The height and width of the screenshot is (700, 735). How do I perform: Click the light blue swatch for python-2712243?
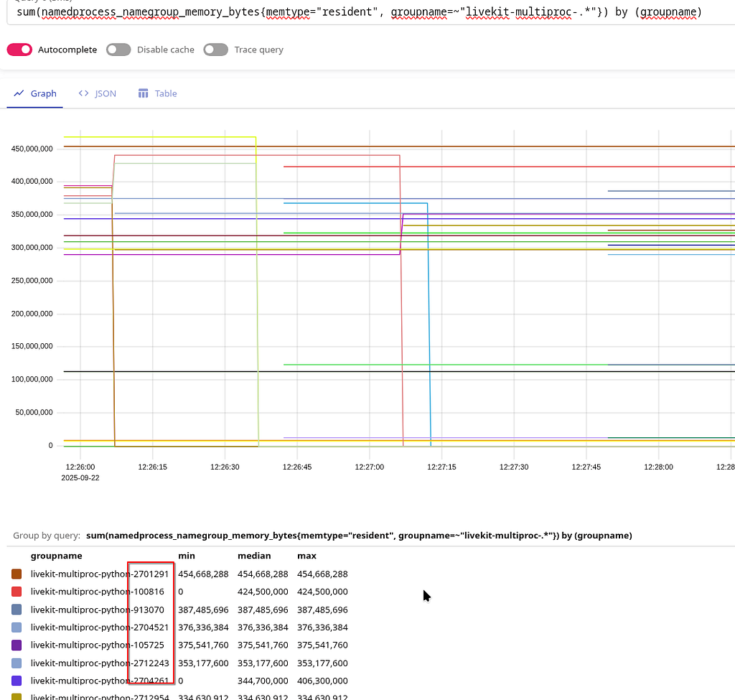pos(17,663)
